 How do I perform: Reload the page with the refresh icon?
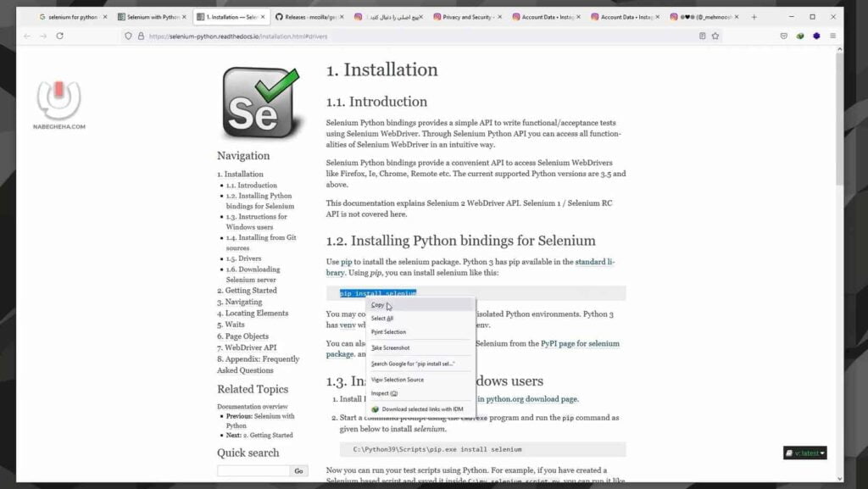point(60,36)
